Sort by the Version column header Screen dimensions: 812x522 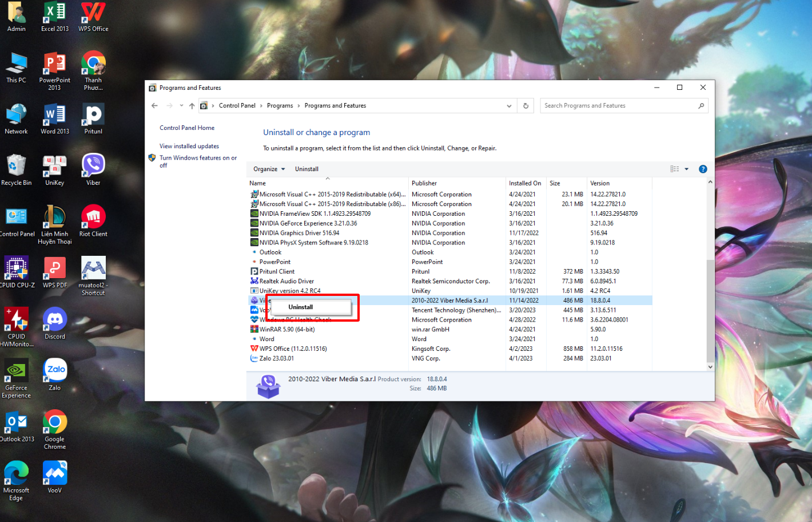click(x=619, y=183)
